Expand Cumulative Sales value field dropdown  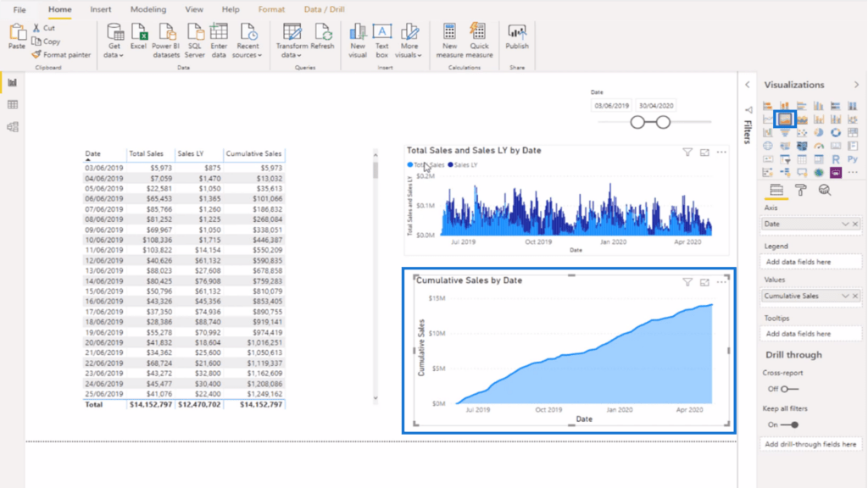coord(845,296)
